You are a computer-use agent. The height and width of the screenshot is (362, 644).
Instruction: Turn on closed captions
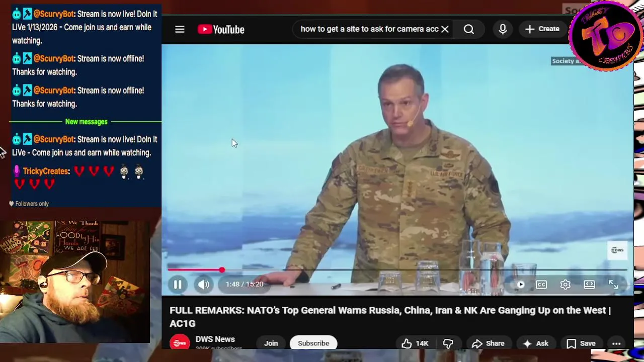tap(541, 285)
